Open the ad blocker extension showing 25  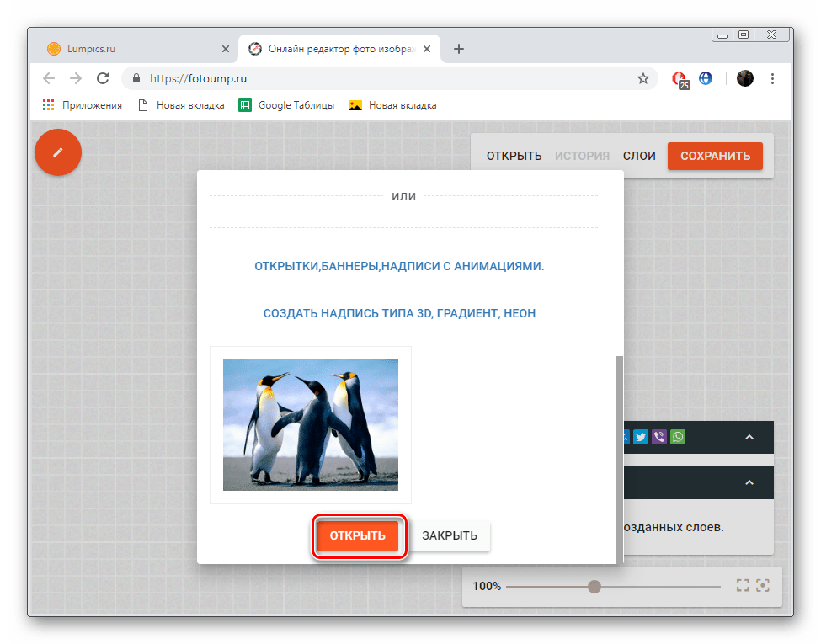[680, 79]
